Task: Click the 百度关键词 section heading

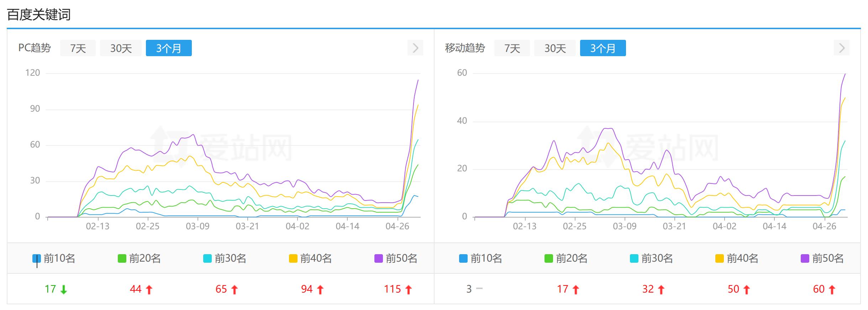Action: click(39, 15)
